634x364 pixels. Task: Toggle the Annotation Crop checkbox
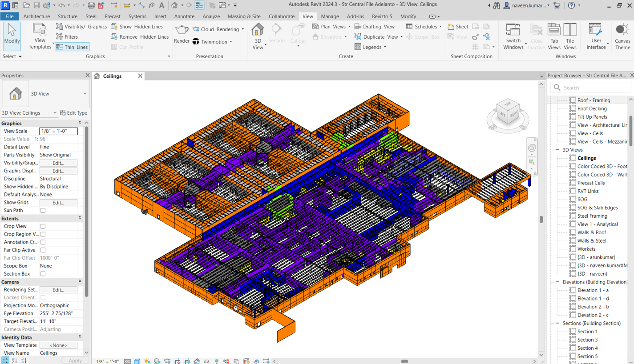(43, 242)
